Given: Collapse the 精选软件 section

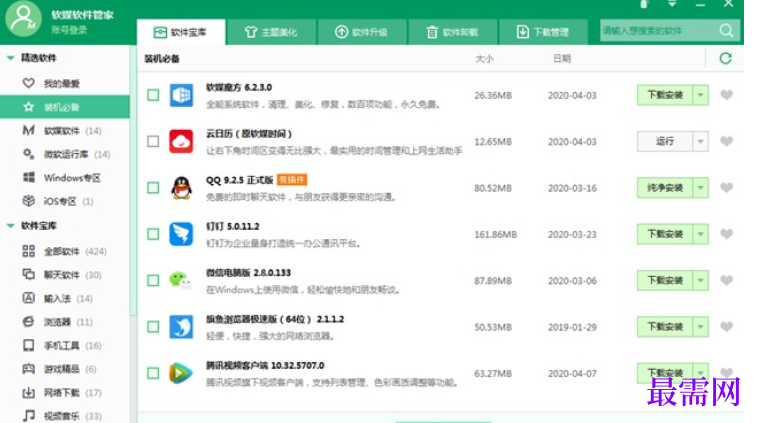Looking at the screenshot, I should click(10, 58).
